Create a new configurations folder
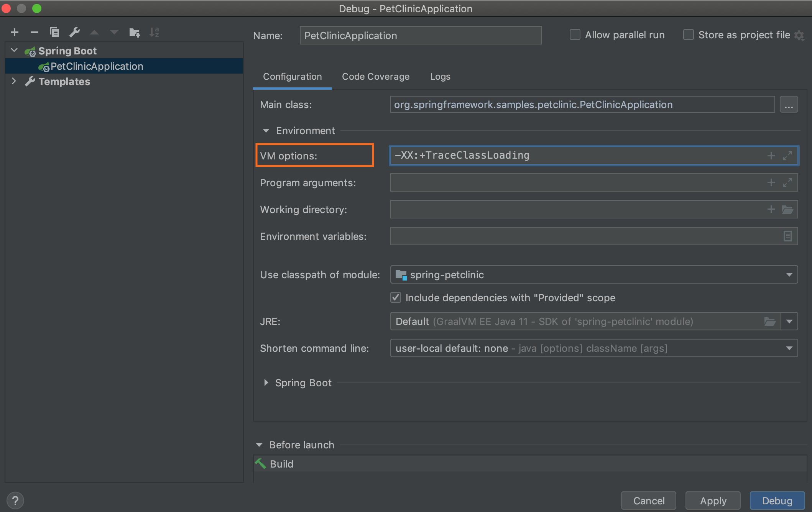 135,33
